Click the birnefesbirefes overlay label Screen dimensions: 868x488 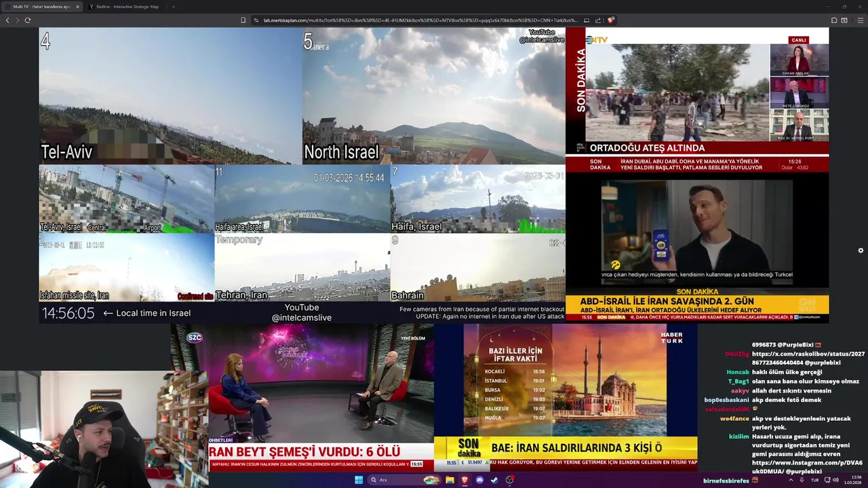(x=726, y=481)
